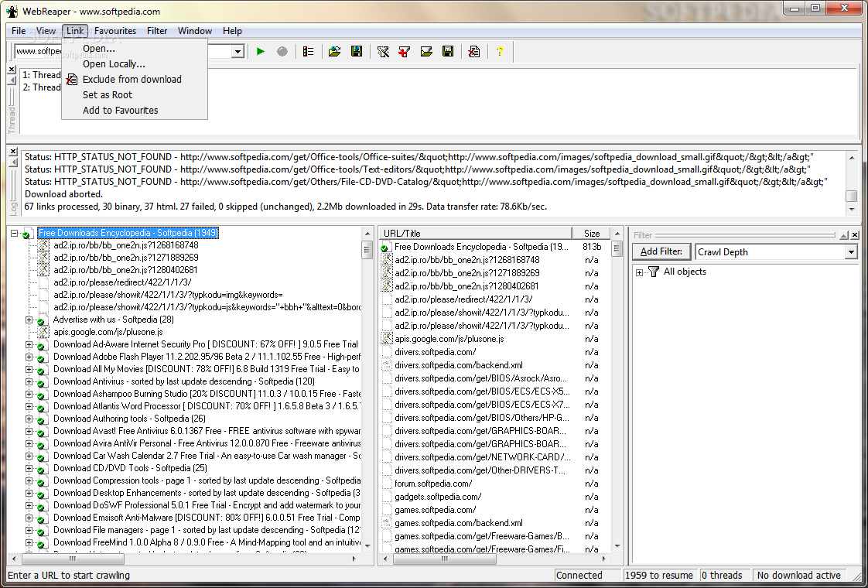The height and width of the screenshot is (588, 868).
Task: Select 'Download Avast! Free Antivirus' tree item
Action: tap(207, 431)
